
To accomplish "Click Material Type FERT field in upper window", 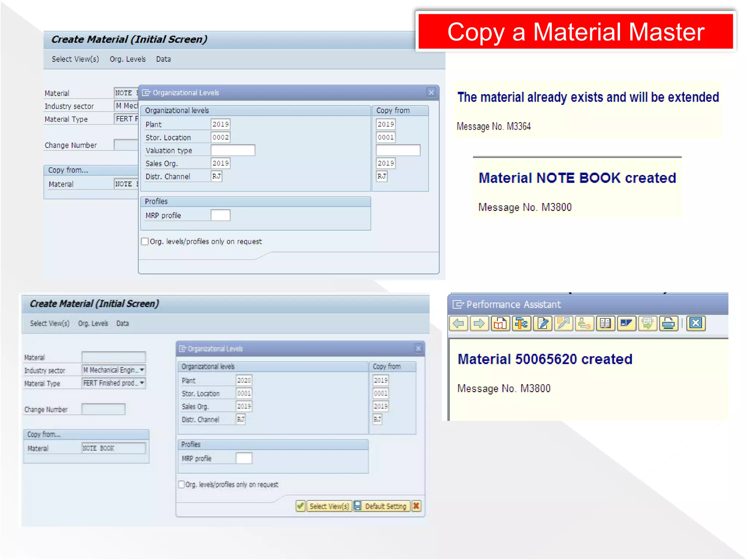I will 126,119.
